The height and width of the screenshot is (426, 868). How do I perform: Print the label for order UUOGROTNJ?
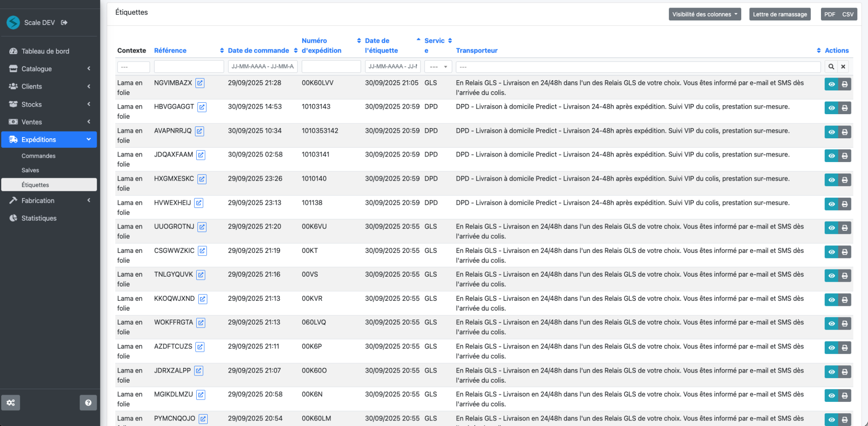[x=844, y=228]
